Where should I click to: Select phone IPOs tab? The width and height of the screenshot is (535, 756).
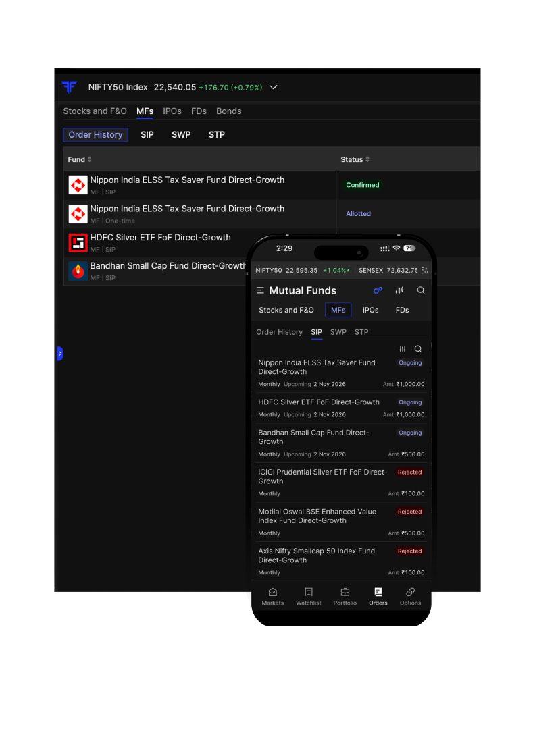tap(370, 310)
